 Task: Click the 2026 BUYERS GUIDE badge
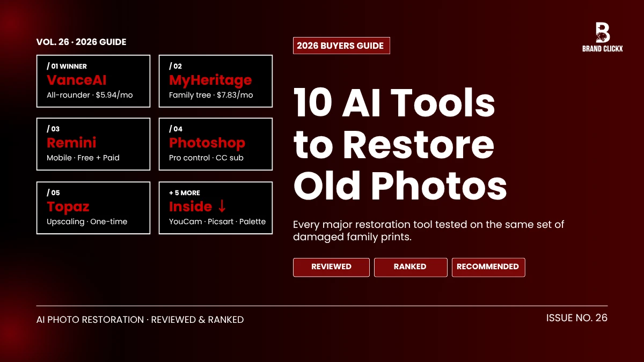(x=341, y=46)
